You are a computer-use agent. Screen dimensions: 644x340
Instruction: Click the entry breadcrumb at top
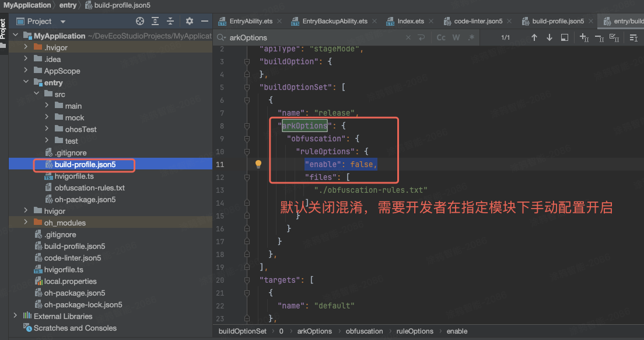coord(68,5)
